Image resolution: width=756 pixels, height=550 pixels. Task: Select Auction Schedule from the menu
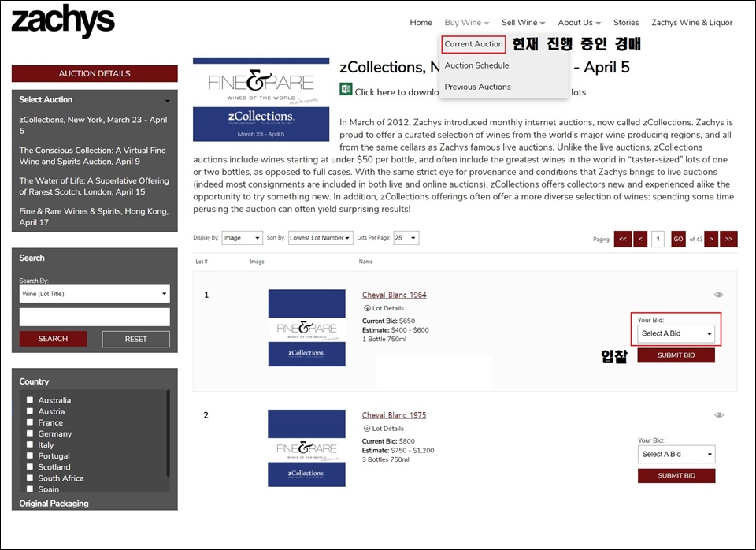476,65
